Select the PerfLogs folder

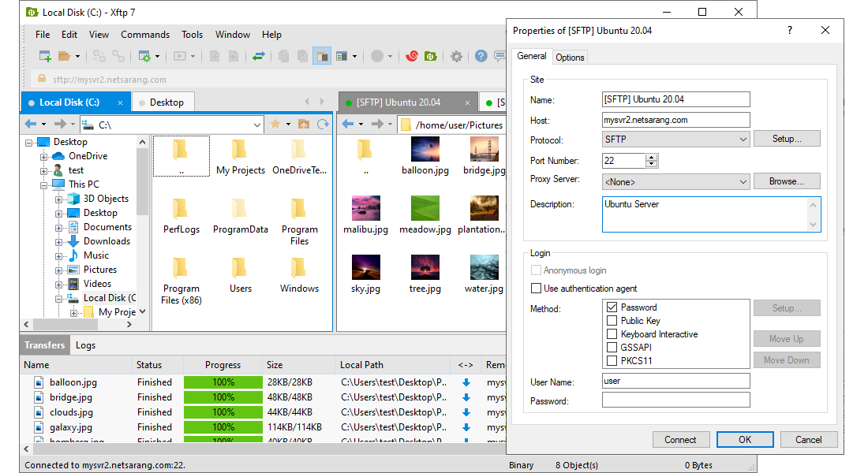pyautogui.click(x=181, y=216)
